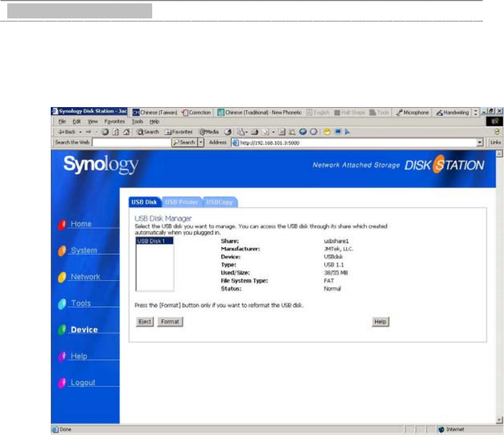The width and height of the screenshot is (504, 435).
Task: Open the Device link in sidebar
Action: (84, 330)
